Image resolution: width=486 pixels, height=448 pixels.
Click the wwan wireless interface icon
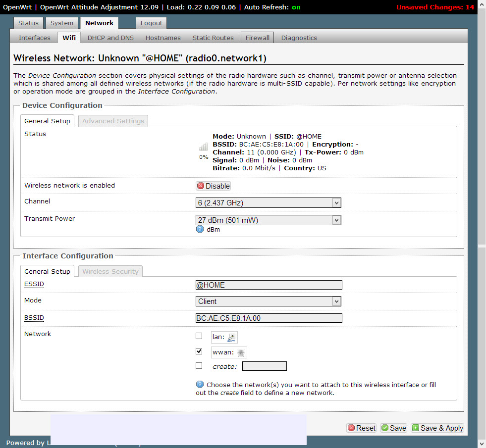point(241,352)
